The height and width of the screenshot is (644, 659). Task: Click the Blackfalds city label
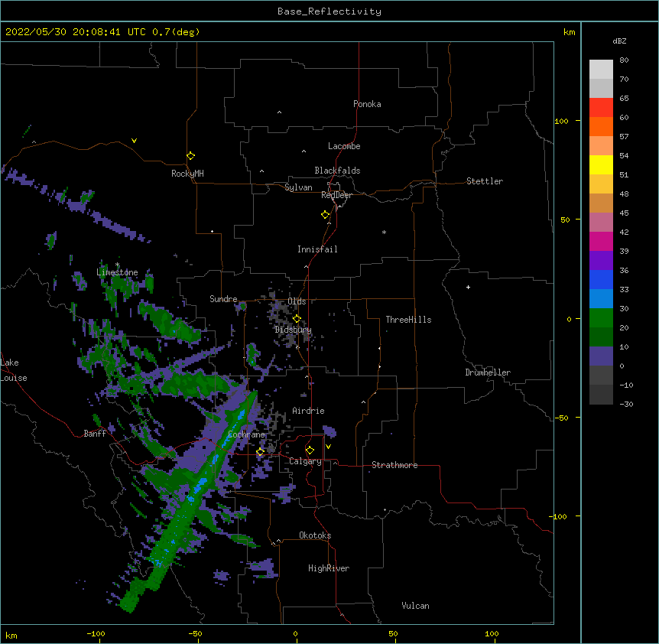coord(337,171)
